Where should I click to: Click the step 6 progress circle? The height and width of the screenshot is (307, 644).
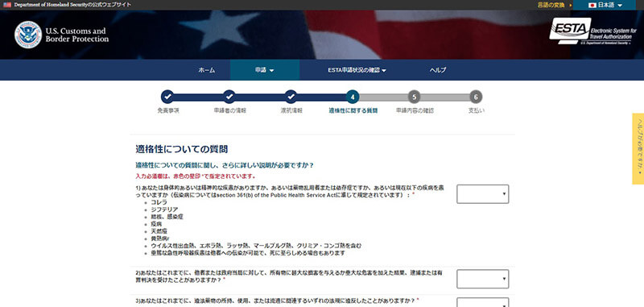(476, 97)
